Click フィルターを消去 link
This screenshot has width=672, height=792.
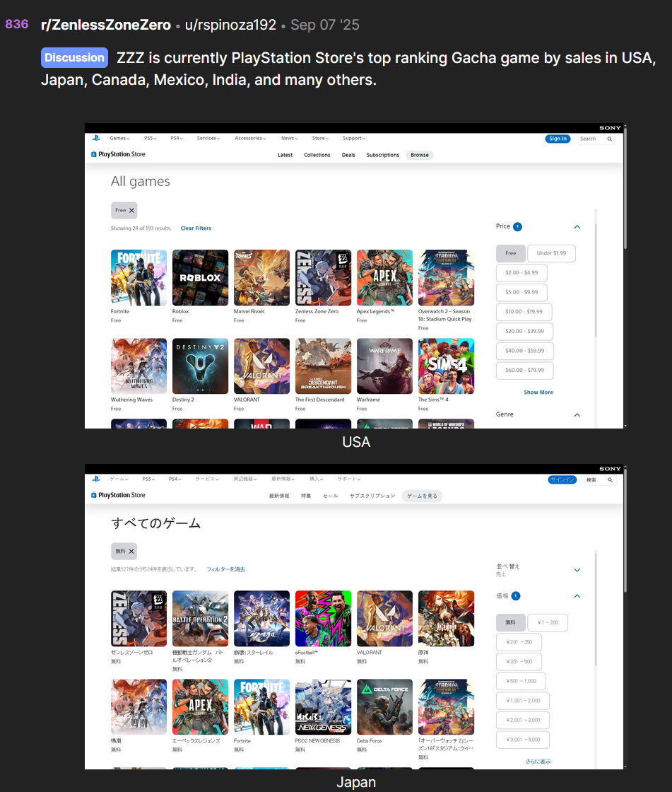[225, 569]
